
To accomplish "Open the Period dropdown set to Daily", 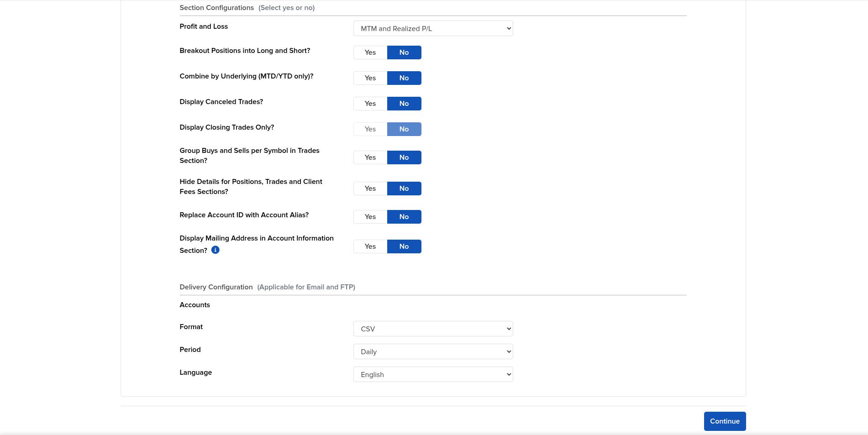I will pos(433,352).
